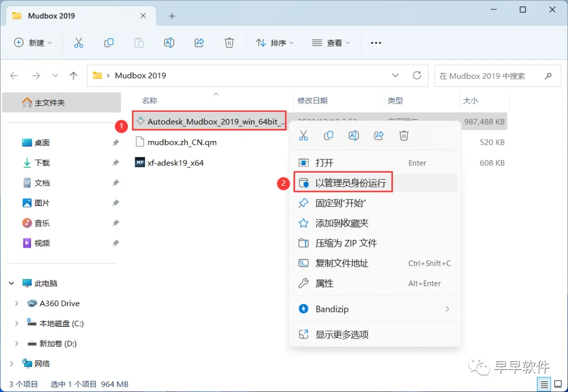The width and height of the screenshot is (568, 392).
Task: Expand the 本地磁盘 (C:) node
Action: click(x=17, y=323)
